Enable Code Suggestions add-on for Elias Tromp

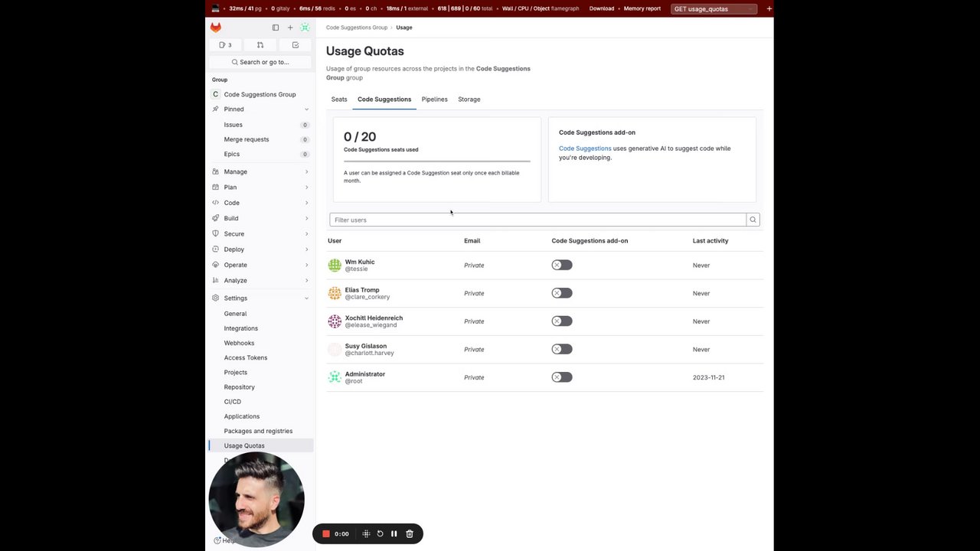point(562,293)
